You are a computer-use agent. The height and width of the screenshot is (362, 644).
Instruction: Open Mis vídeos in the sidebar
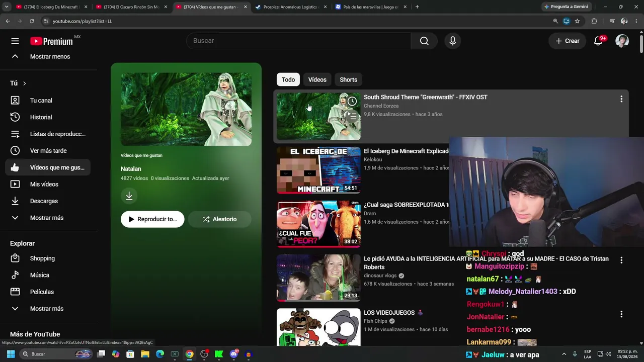[48, 185]
